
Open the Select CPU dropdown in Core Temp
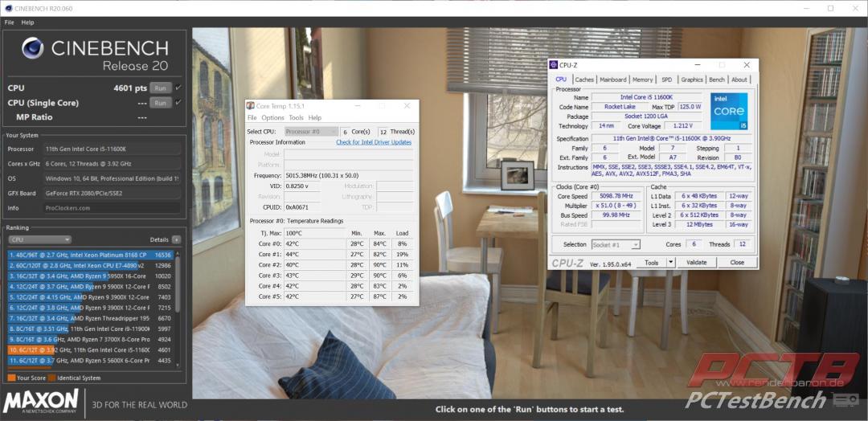coord(311,132)
